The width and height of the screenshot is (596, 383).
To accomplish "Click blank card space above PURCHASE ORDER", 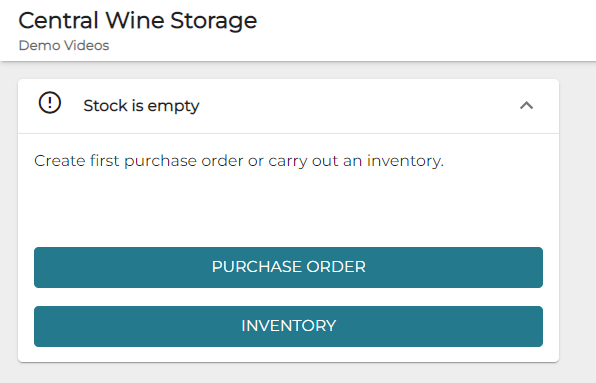I will click(x=288, y=209).
